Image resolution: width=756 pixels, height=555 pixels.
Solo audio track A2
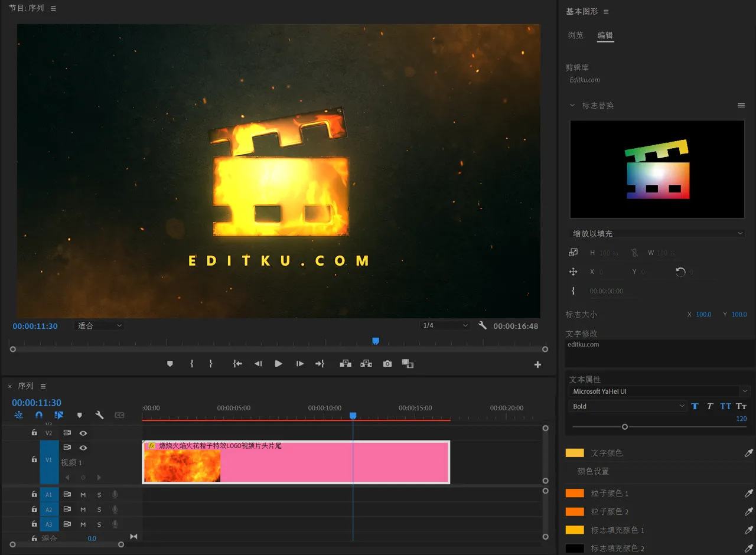[99, 510]
